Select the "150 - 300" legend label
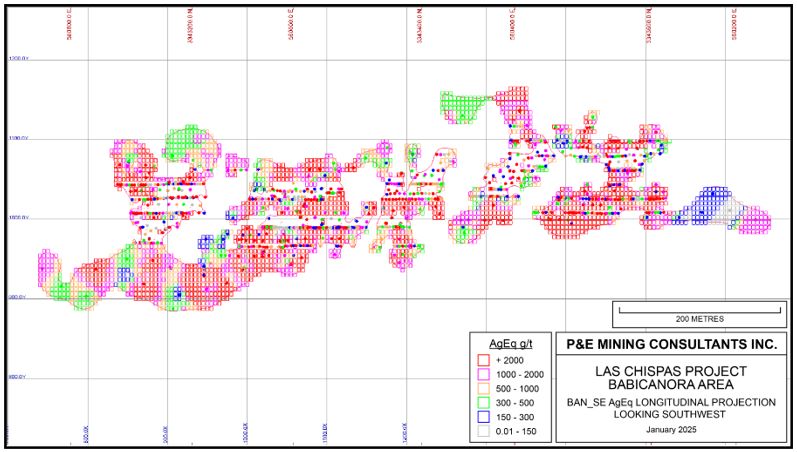Screen dimensions: 797x452 click(x=515, y=417)
